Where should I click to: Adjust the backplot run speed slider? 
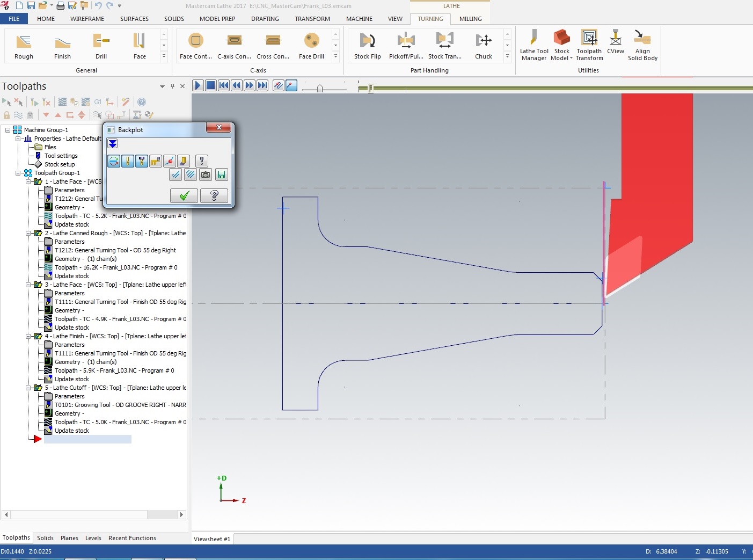pyautogui.click(x=320, y=89)
